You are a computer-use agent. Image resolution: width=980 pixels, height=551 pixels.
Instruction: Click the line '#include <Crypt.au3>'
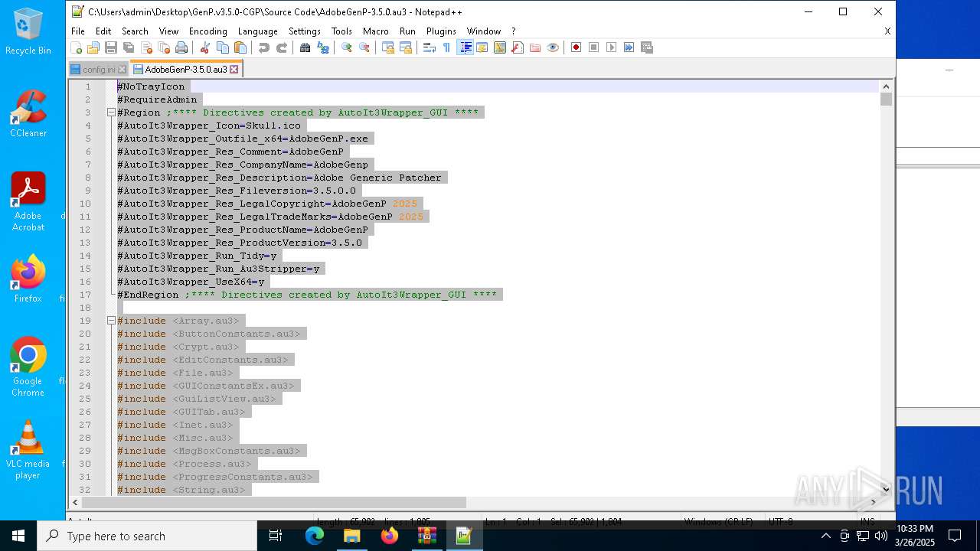[178, 347]
